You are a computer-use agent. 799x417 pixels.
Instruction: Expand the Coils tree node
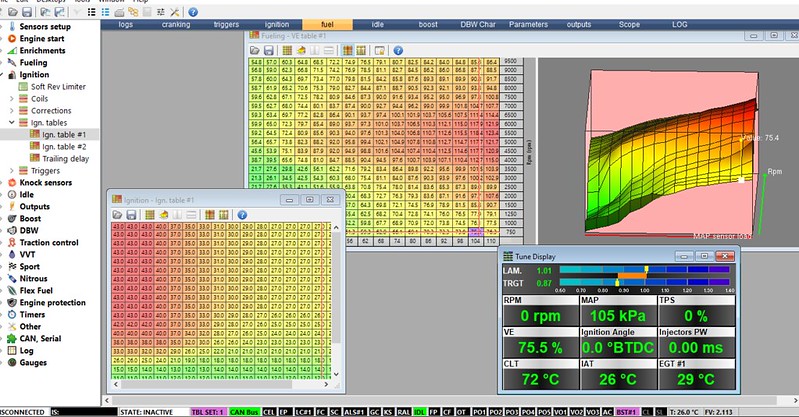(11, 98)
